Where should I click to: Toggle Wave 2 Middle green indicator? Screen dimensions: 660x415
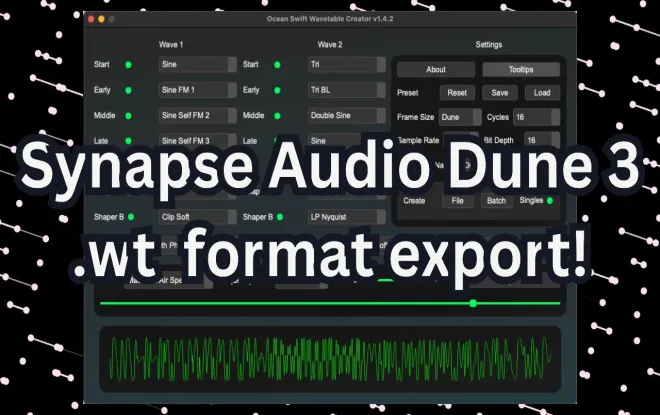click(x=277, y=116)
